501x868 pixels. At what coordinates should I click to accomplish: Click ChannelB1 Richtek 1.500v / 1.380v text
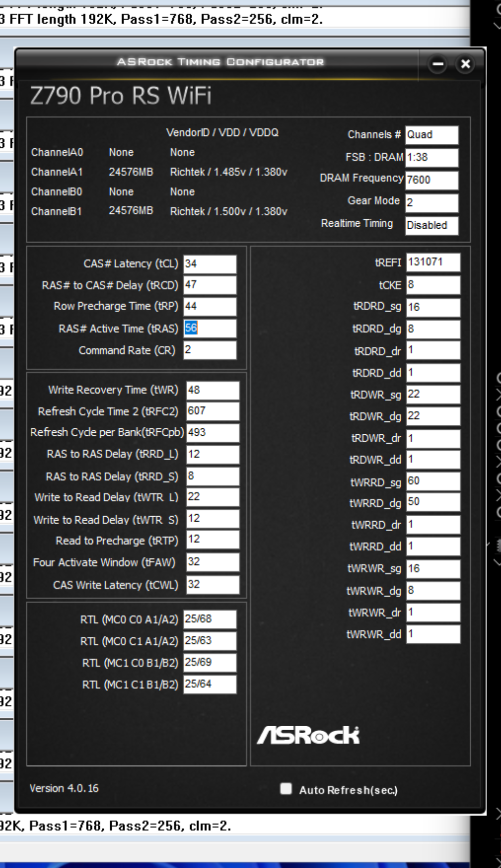(x=228, y=211)
